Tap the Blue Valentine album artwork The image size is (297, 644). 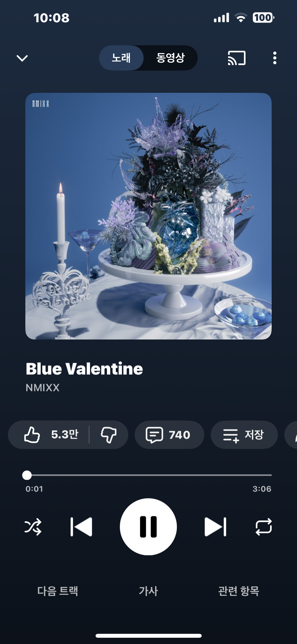tap(148, 216)
